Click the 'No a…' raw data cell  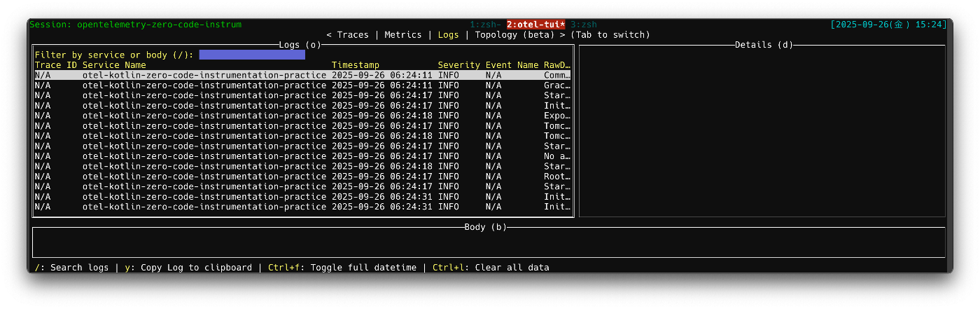pos(557,156)
